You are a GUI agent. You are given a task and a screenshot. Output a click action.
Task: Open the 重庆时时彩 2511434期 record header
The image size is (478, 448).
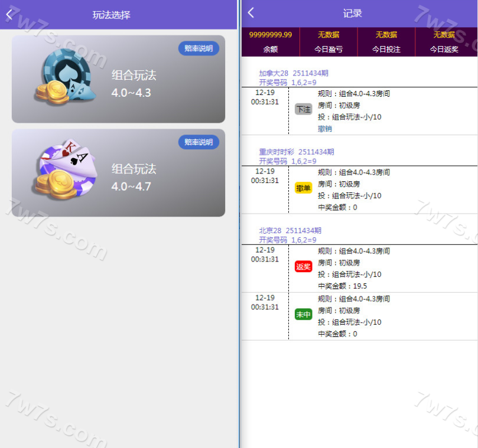pos(296,152)
